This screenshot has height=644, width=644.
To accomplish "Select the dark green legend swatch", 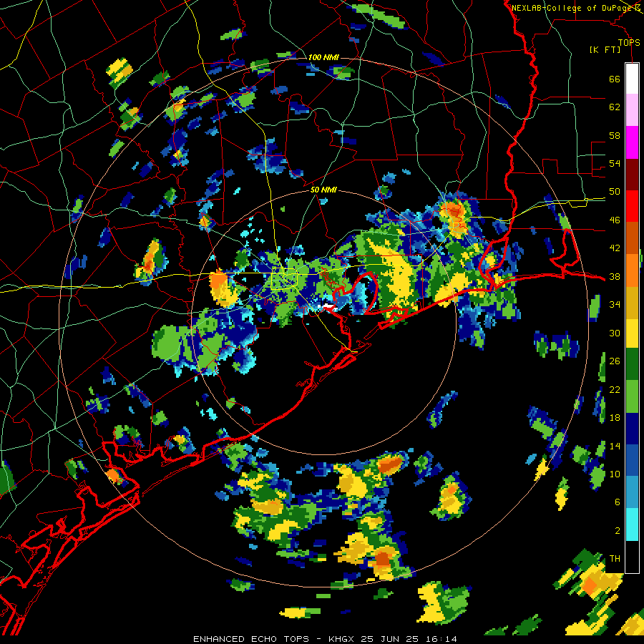I will [632, 364].
